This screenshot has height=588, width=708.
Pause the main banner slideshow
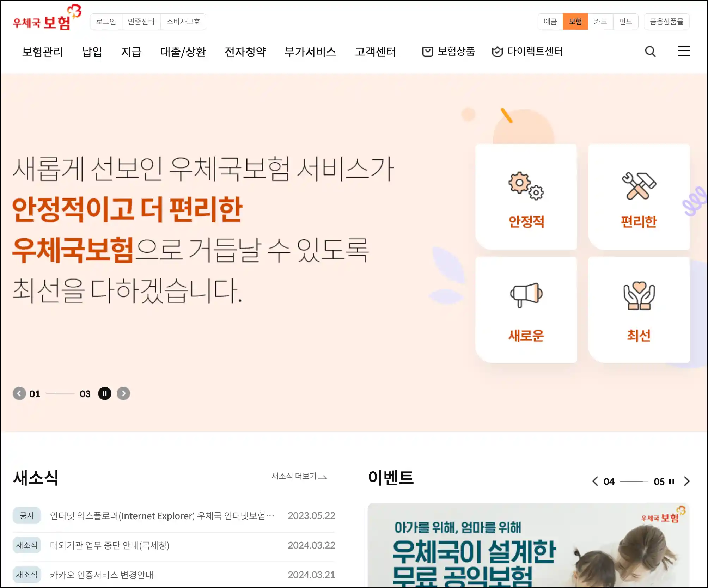(105, 393)
